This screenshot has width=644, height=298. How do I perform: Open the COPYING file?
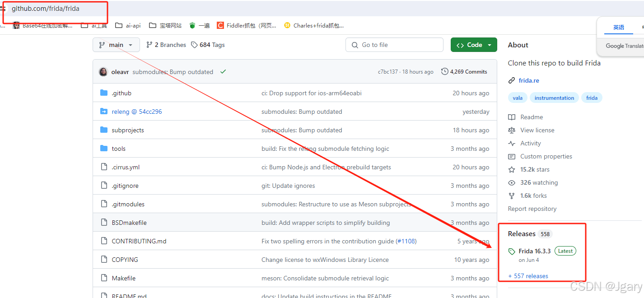click(125, 260)
